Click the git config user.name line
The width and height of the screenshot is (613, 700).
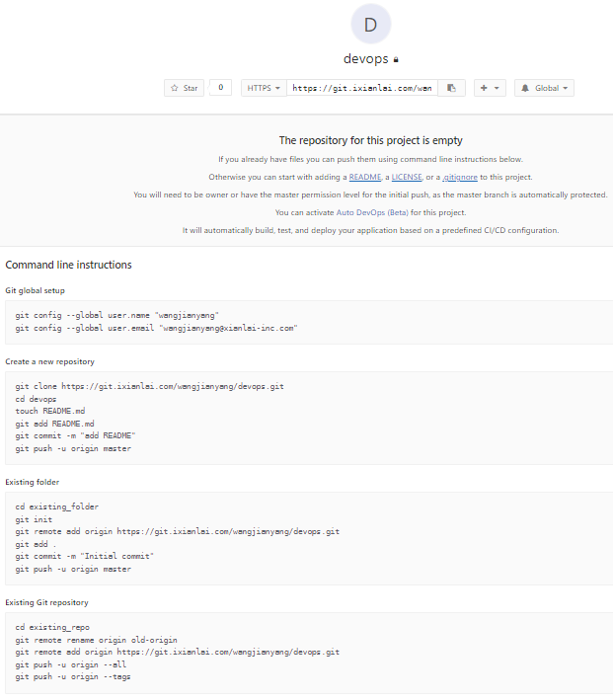click(x=117, y=315)
